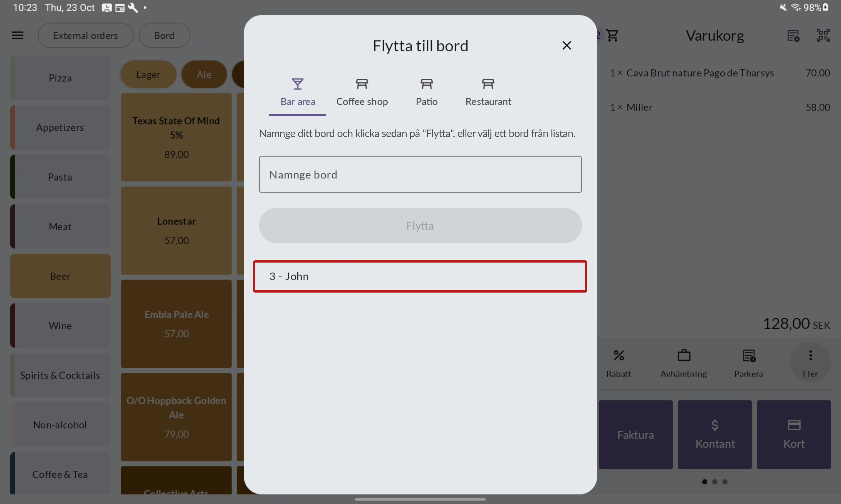Tap the Rabatt percent icon

[x=618, y=356]
